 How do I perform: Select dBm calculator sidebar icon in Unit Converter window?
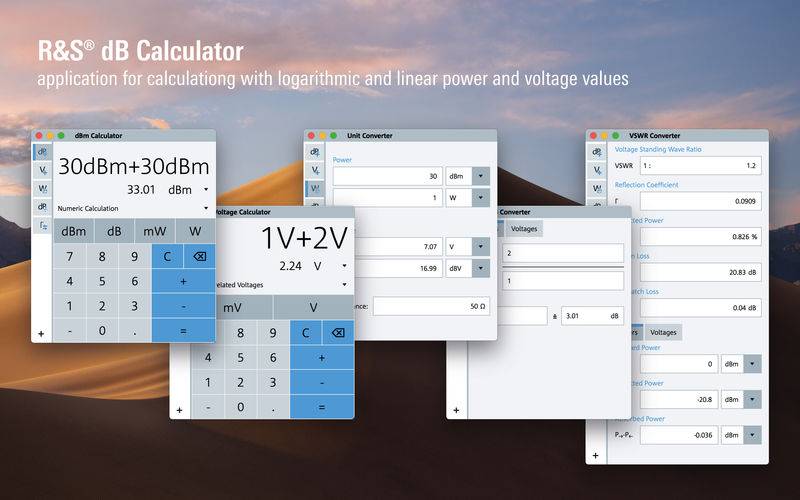tap(315, 152)
